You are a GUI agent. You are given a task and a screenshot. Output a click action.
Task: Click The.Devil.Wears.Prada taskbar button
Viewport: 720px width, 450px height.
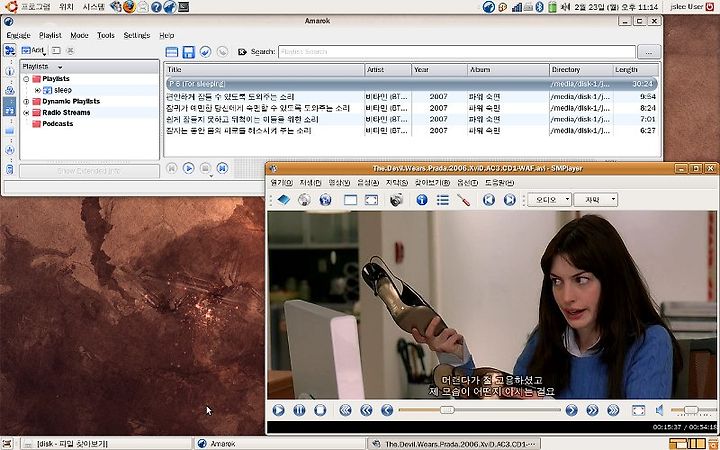[454, 444]
